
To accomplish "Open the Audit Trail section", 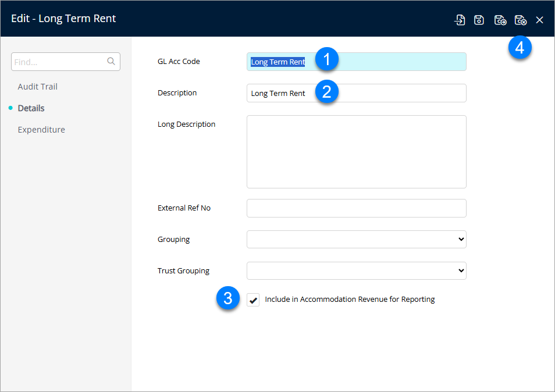I will click(38, 87).
